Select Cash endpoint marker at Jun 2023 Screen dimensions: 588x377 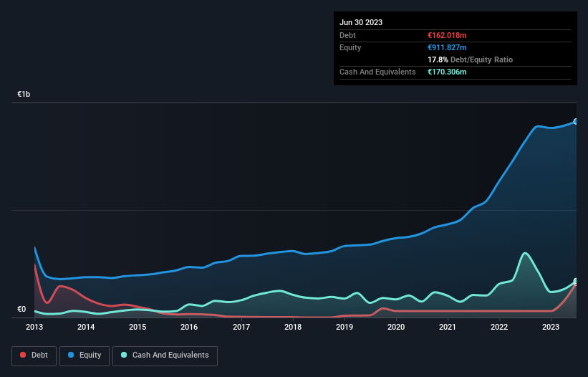[576, 282]
